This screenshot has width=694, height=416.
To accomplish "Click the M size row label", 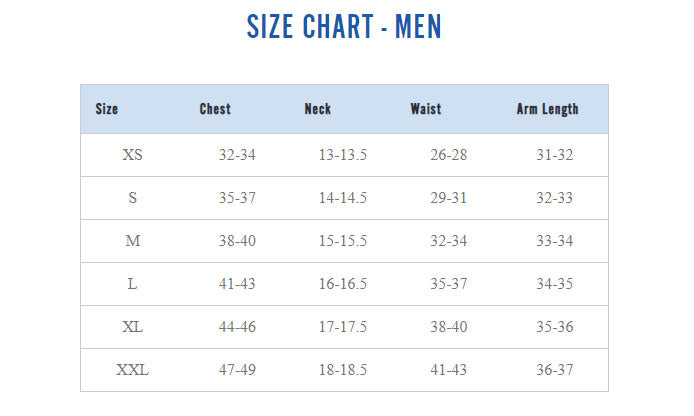I will pyautogui.click(x=133, y=241).
